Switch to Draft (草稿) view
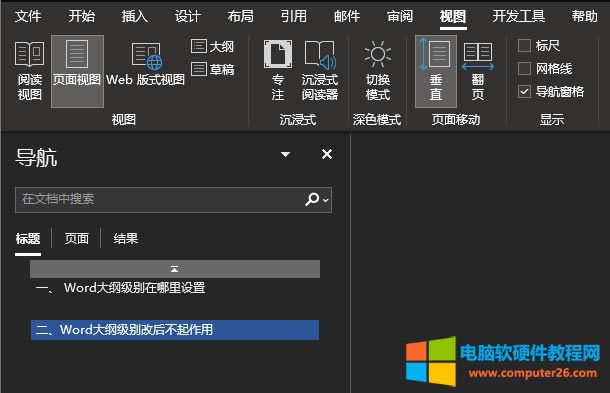 tap(212, 69)
